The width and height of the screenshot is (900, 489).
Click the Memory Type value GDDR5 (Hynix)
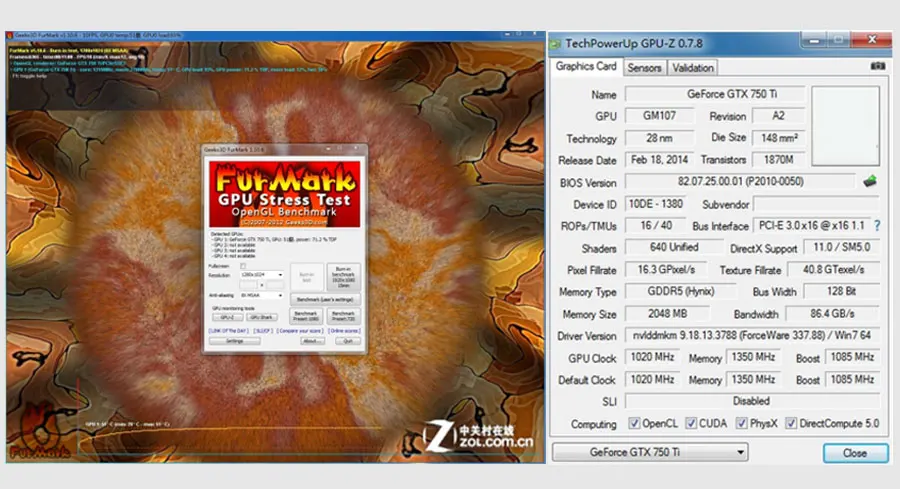(681, 292)
